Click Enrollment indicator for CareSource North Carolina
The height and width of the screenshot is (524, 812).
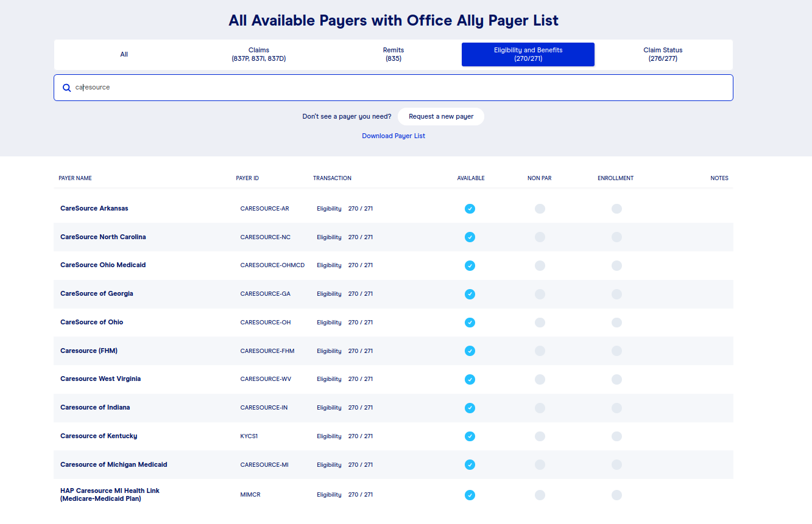click(616, 237)
